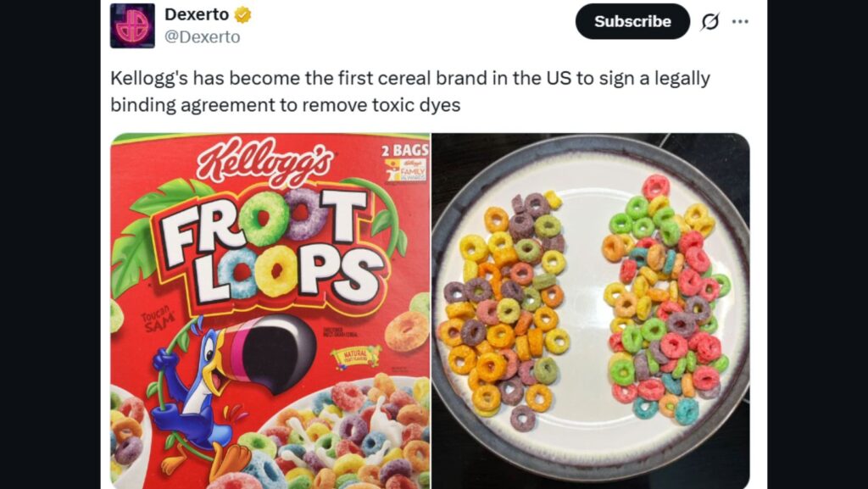Open the three-dot more options menu
This screenshot has height=489, width=868.
coord(739,21)
